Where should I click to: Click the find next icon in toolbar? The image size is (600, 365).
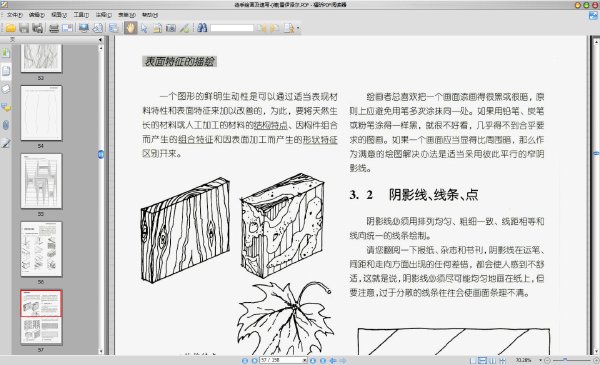pos(275,28)
